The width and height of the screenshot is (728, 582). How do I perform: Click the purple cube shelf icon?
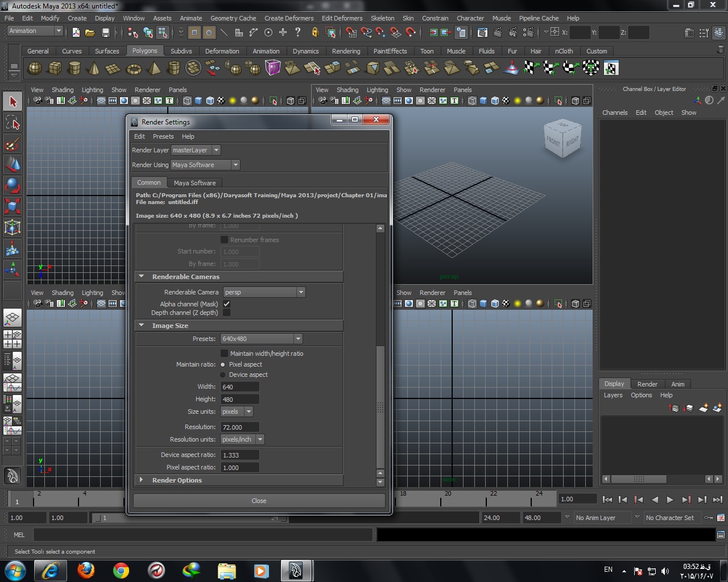pyautogui.click(x=273, y=68)
